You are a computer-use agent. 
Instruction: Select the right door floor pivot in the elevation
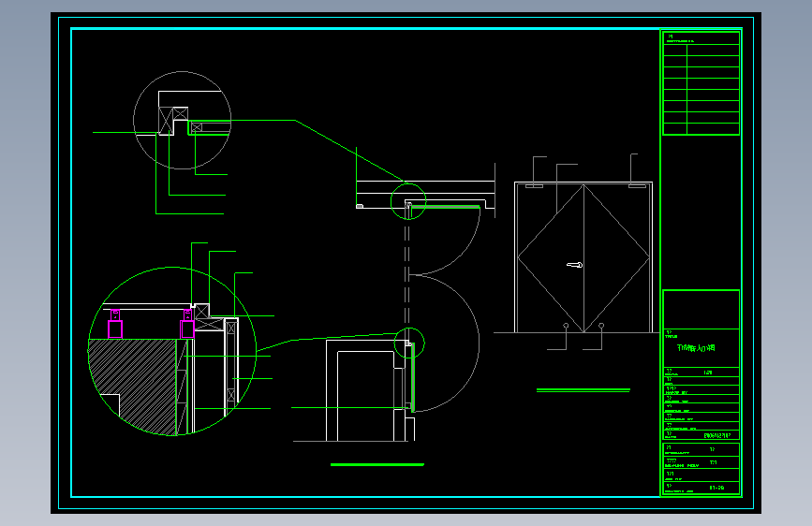pyautogui.click(x=601, y=326)
